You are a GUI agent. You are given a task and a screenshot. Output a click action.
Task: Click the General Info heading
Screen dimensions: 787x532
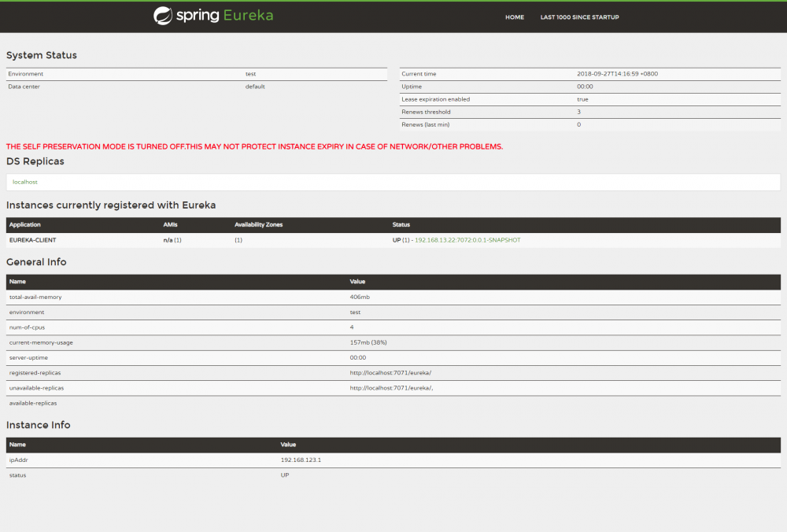[x=36, y=262]
